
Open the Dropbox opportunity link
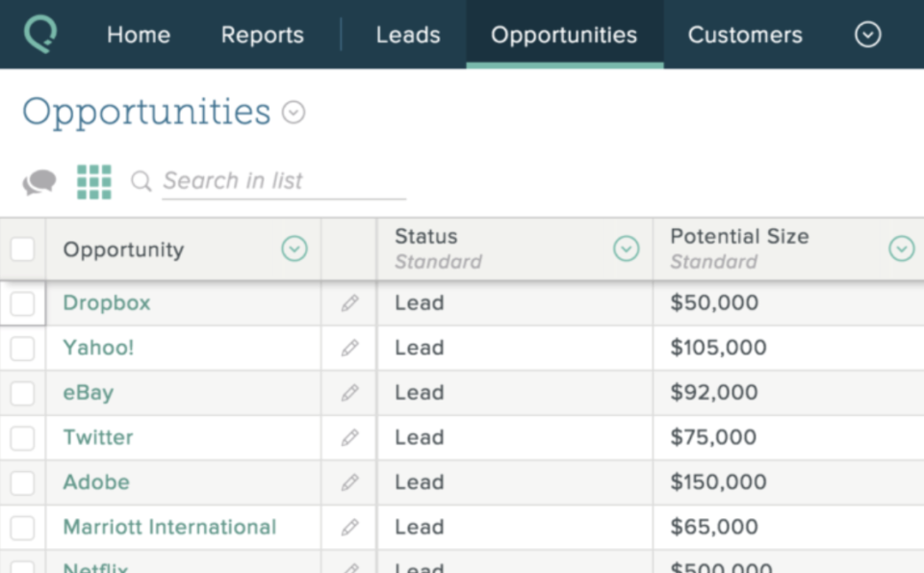pyautogui.click(x=107, y=303)
